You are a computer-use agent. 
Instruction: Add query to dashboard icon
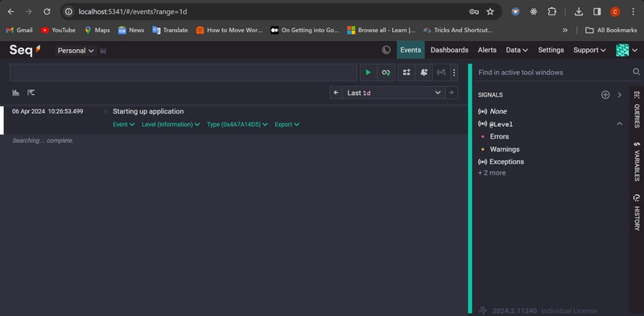click(x=407, y=73)
